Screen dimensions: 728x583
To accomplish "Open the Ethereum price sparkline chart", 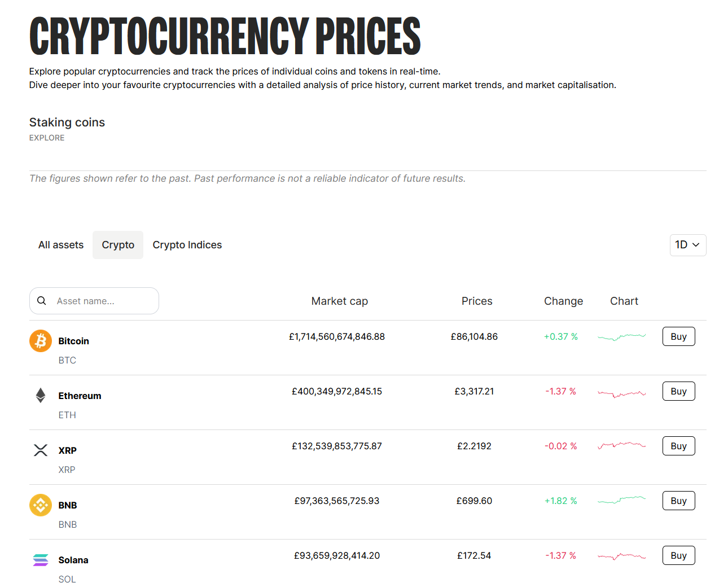I will point(621,393).
